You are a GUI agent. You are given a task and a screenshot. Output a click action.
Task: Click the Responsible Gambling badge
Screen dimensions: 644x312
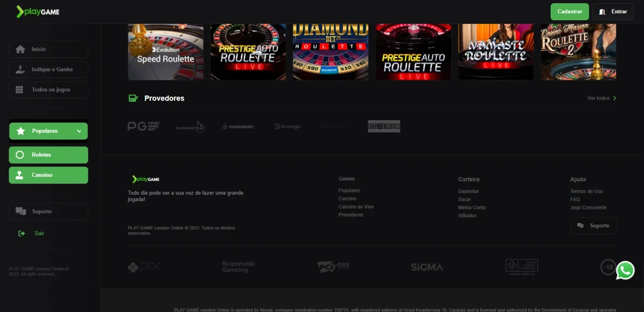click(x=238, y=266)
